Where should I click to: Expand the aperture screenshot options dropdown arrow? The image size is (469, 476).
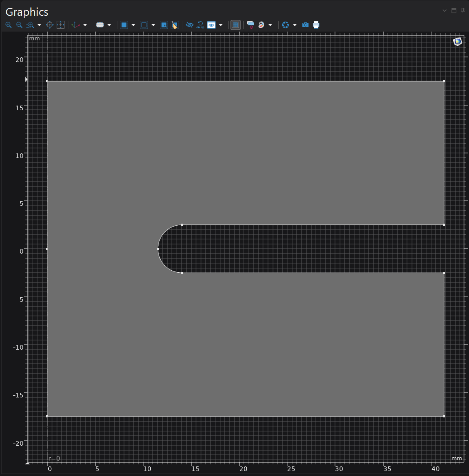[x=295, y=25]
